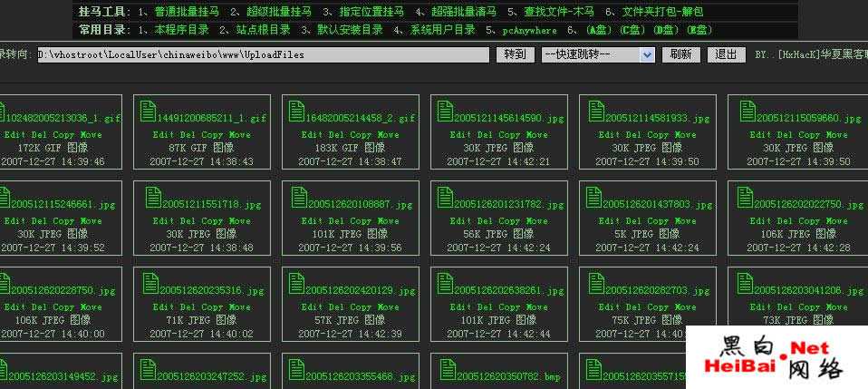Viewport: 868px width, 389px height.
Task: Click the 转到 go button
Action: pyautogui.click(x=516, y=54)
